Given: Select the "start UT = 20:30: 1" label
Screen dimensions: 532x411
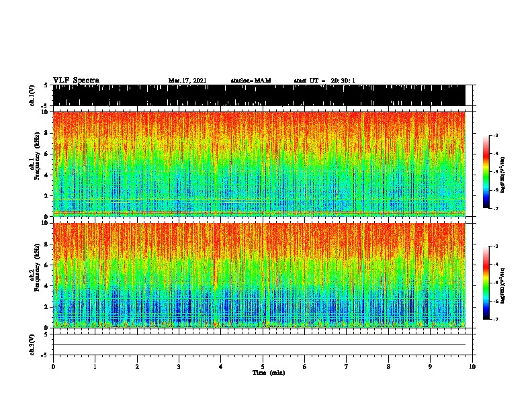Looking at the screenshot, I should tap(324, 81).
